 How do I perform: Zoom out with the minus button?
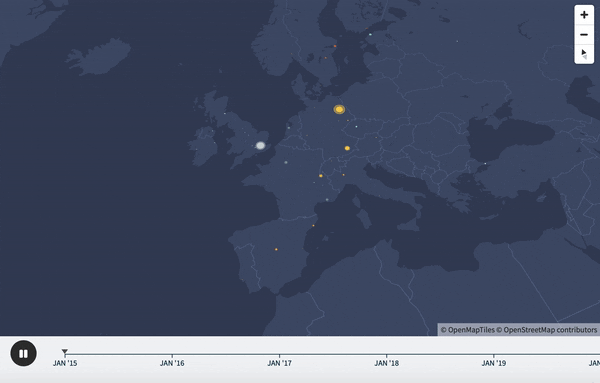pos(584,34)
